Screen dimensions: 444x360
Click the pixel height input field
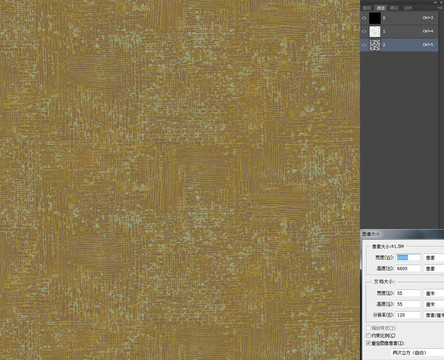(x=408, y=268)
